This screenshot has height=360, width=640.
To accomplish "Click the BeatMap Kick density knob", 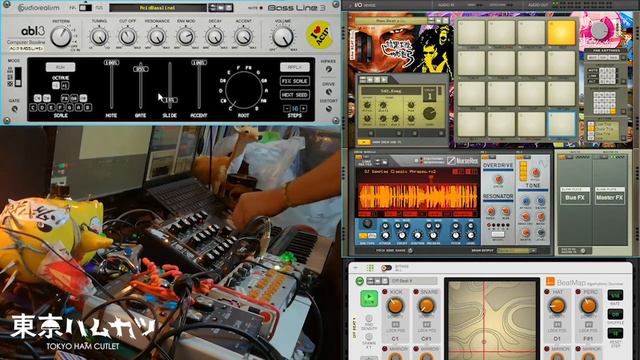I will (395, 305).
